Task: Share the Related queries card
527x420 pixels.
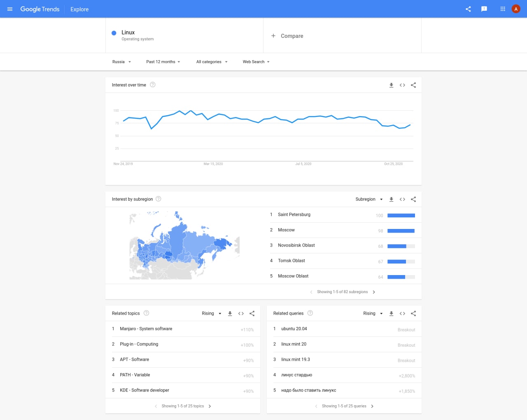Action: click(x=413, y=314)
